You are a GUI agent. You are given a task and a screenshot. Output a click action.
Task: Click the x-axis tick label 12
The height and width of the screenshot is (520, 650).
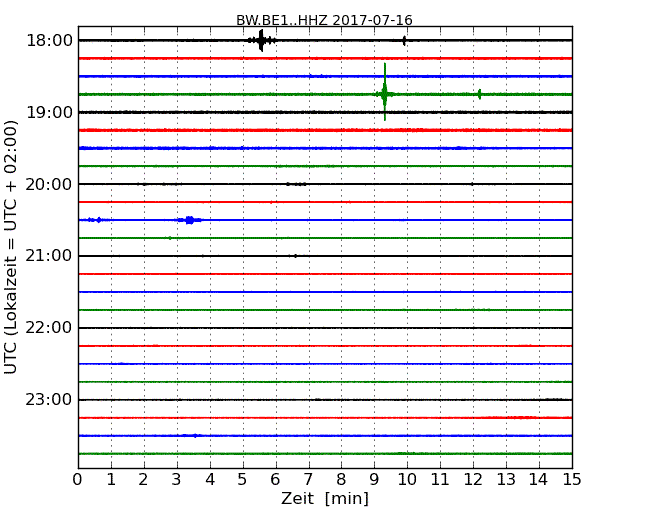[473, 479]
